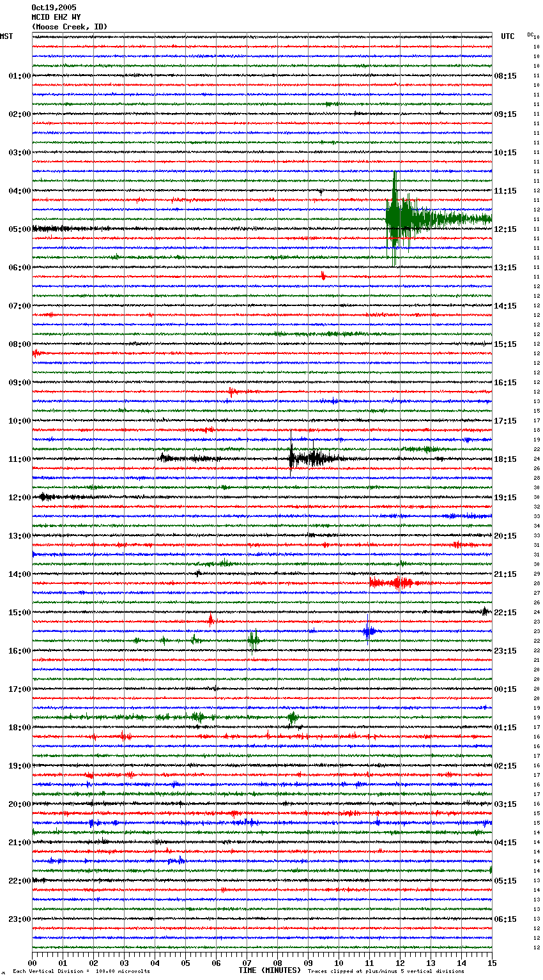543x980 pixels.
Task: Click the TIME (MINUTES) axis title
Action: 270,970
